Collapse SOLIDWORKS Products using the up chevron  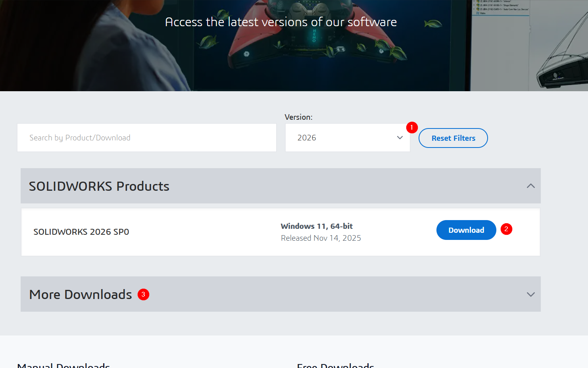pyautogui.click(x=530, y=186)
